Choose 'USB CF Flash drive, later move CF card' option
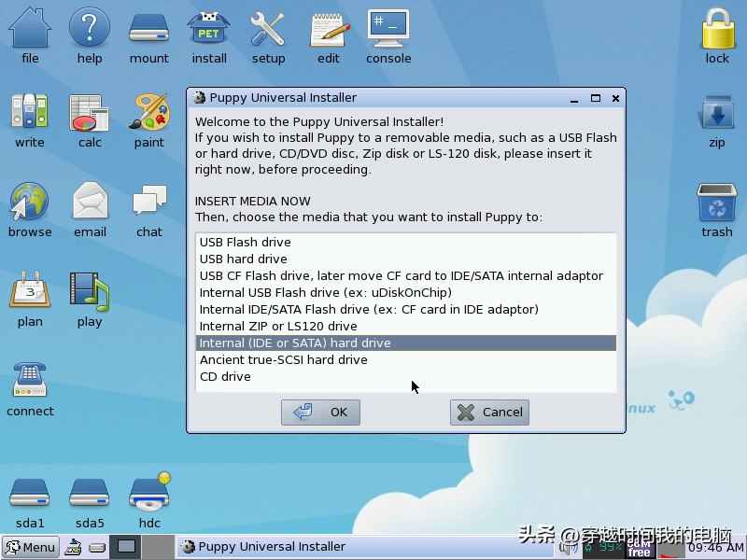This screenshot has height=560, width=747. pos(406,275)
